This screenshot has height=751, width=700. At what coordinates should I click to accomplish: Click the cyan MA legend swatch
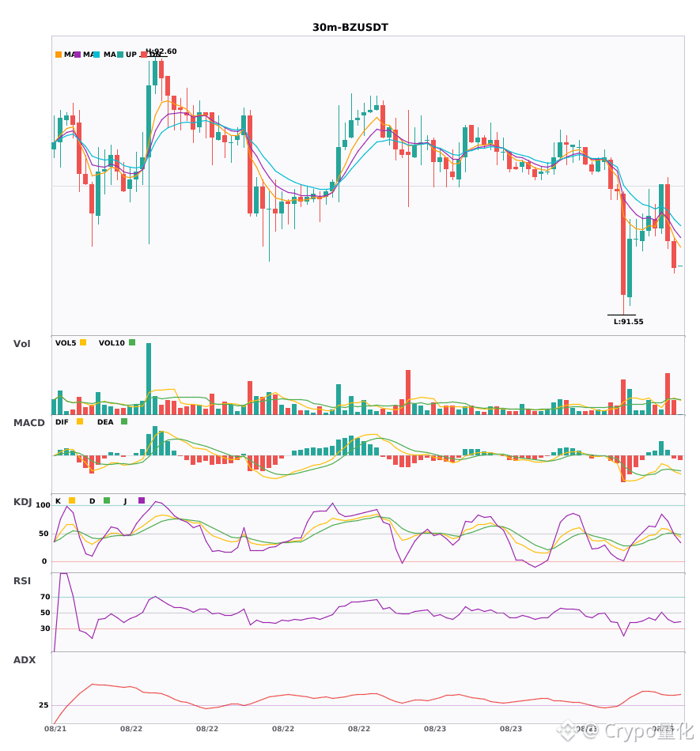click(96, 55)
